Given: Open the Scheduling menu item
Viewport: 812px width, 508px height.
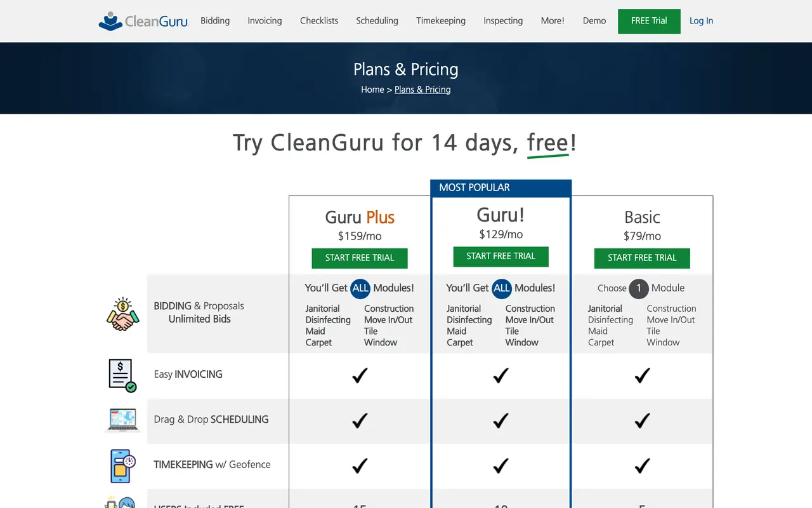Looking at the screenshot, I should pos(377,21).
